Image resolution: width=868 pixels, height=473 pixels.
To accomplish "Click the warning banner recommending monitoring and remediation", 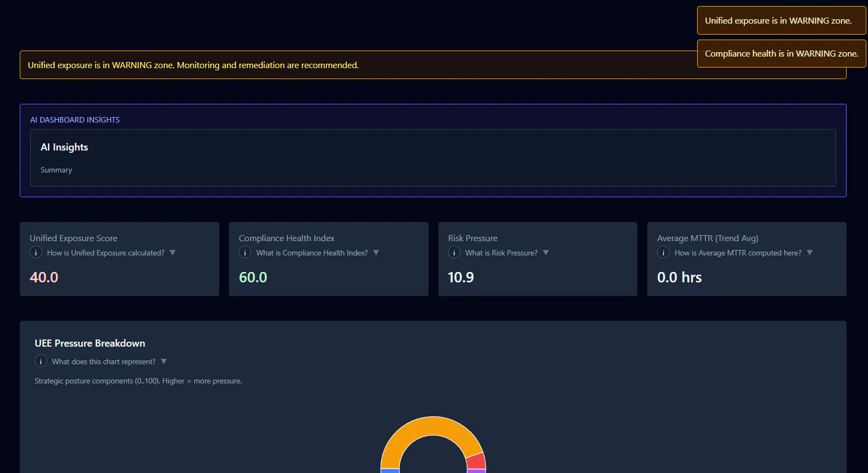I will click(433, 65).
